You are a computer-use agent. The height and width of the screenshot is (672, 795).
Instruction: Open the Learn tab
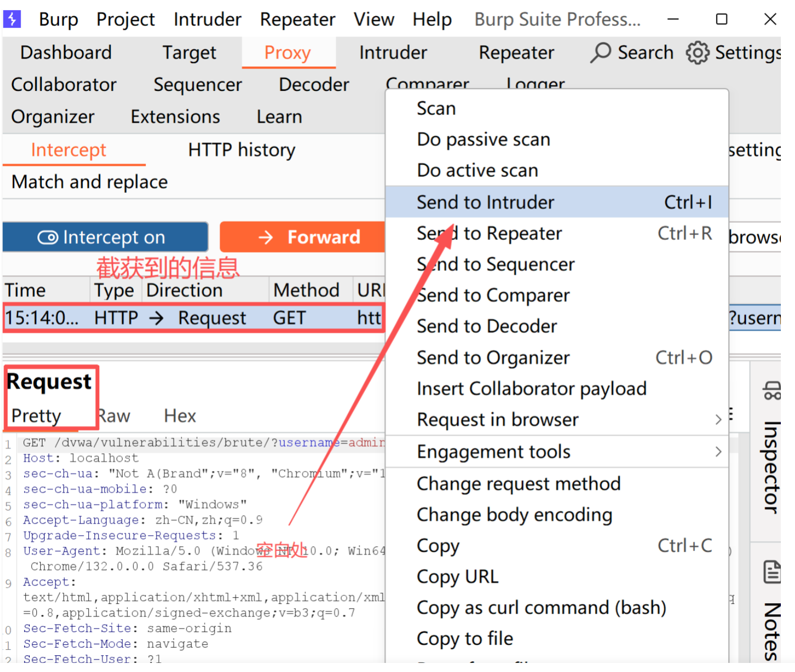tap(279, 117)
